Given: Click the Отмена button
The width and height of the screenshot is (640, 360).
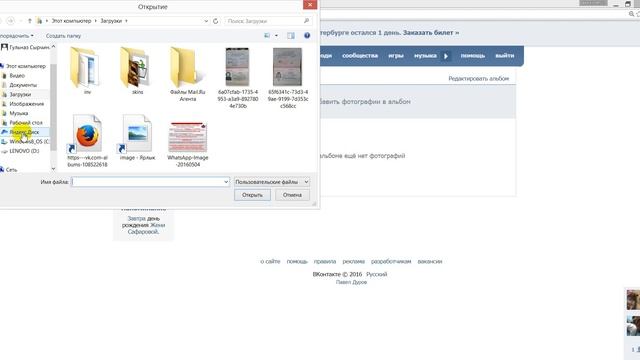Looking at the screenshot, I should pyautogui.click(x=292, y=195).
